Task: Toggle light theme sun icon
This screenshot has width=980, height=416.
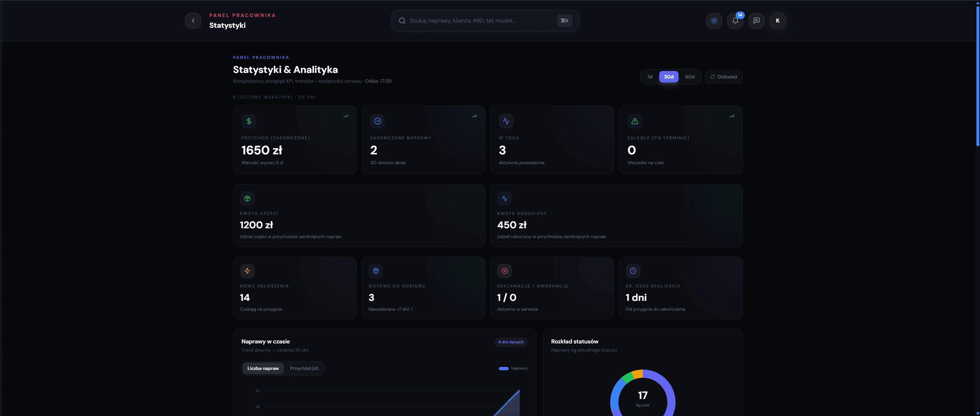Action: pyautogui.click(x=714, y=21)
